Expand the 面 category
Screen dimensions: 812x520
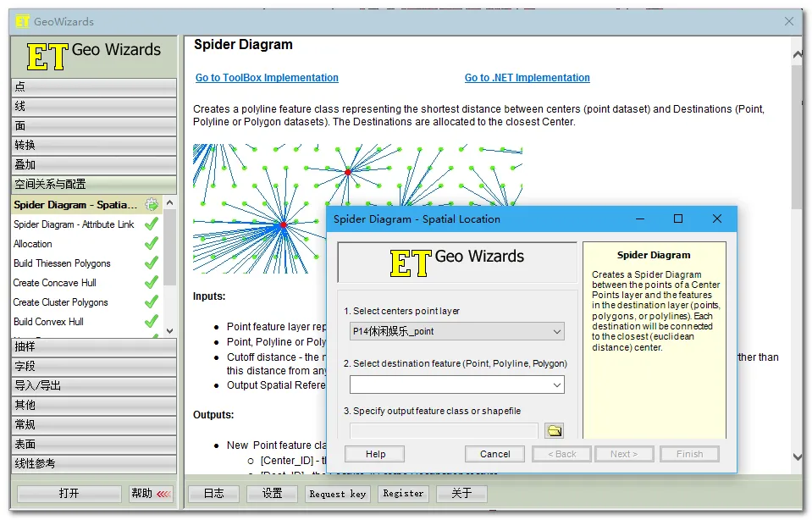[94, 126]
